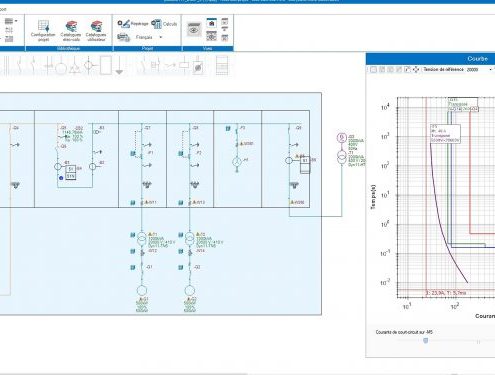
Task: Click the Repérage tool in Projet group
Action: click(133, 24)
